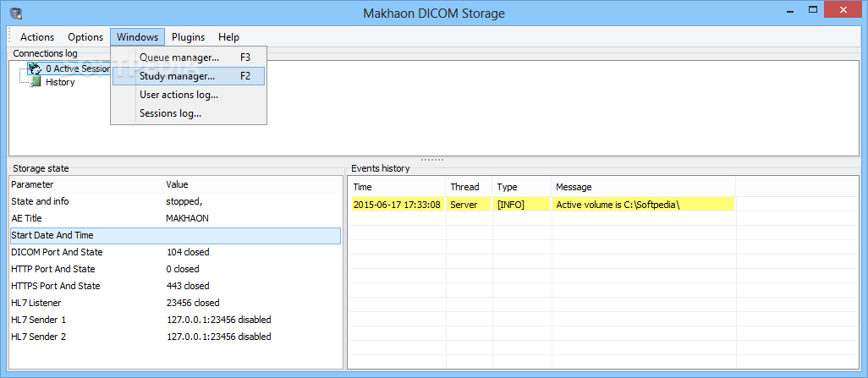This screenshot has height=378, width=868.
Task: Open the Help menu
Action: pyautogui.click(x=228, y=37)
